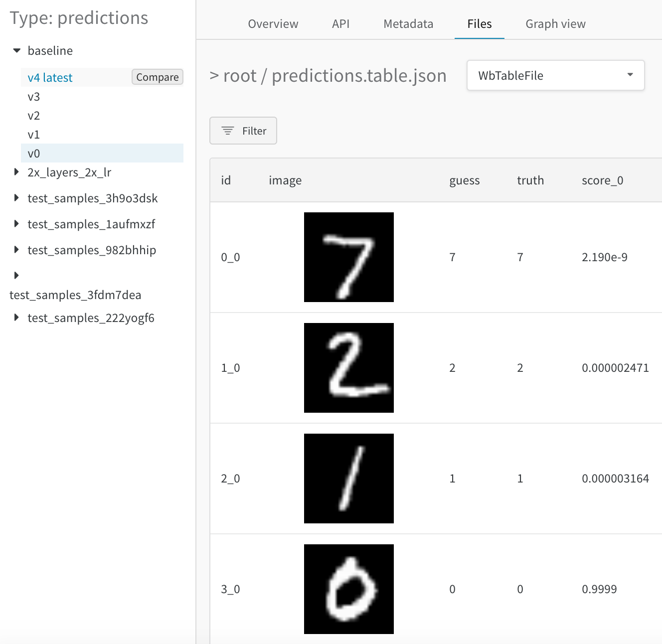Collapse the baseline artifact using its triangle icon
662x644 pixels.
[x=16, y=50]
